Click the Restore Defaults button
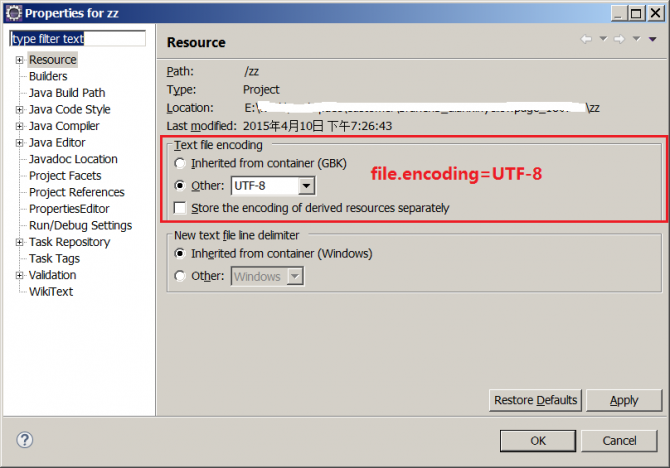 [x=535, y=400]
